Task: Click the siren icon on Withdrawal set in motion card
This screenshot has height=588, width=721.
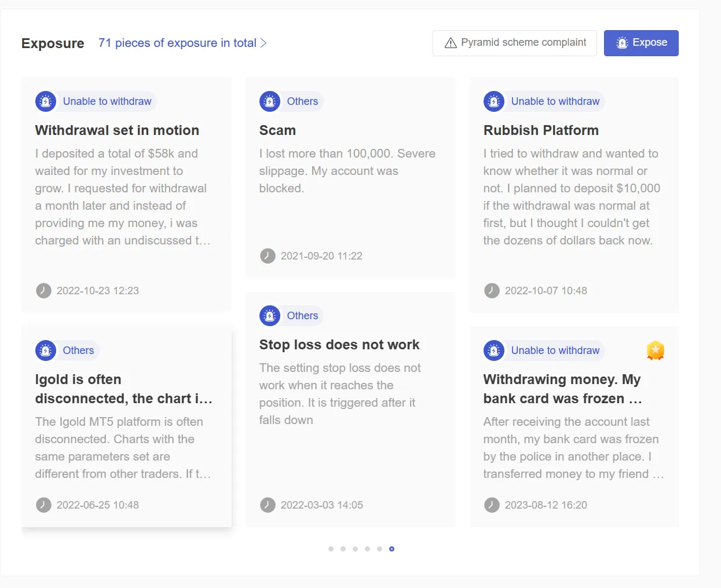Action: [46, 101]
